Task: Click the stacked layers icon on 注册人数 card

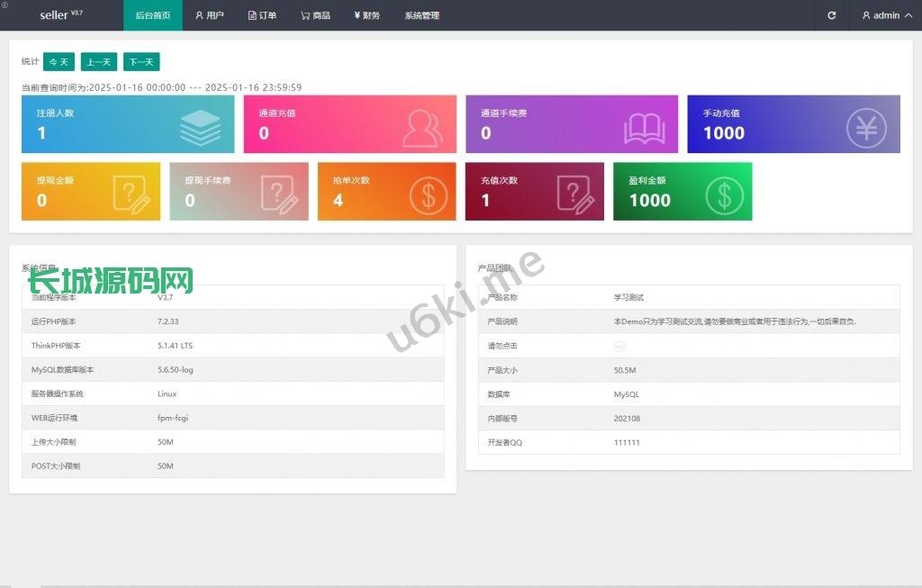Action: point(199,127)
